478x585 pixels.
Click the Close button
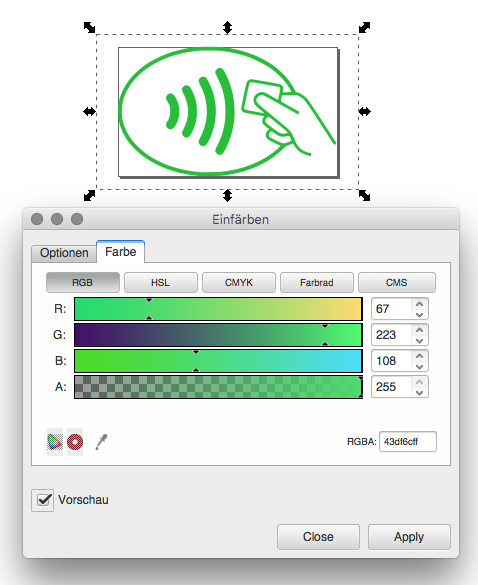tap(318, 537)
